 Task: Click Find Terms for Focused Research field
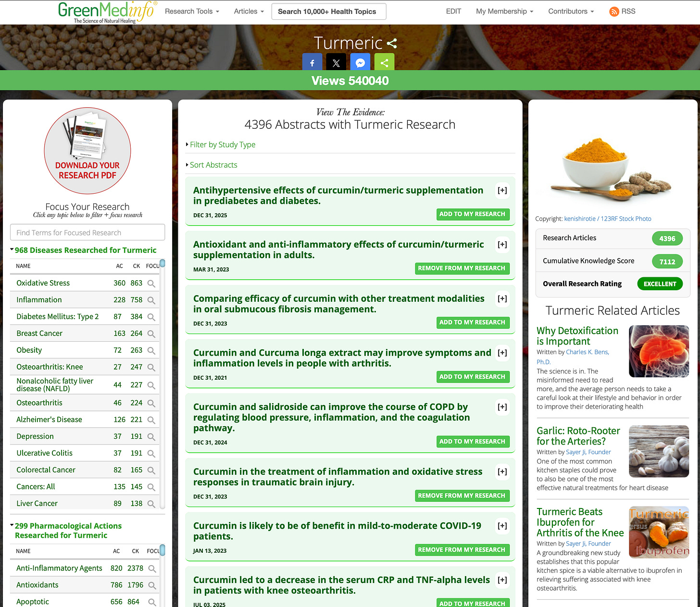[x=87, y=233]
